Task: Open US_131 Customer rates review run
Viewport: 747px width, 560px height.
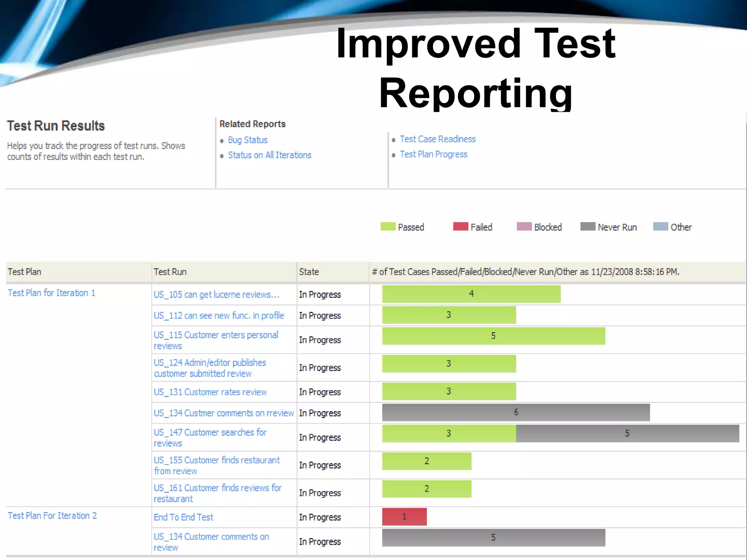Action: point(210,392)
